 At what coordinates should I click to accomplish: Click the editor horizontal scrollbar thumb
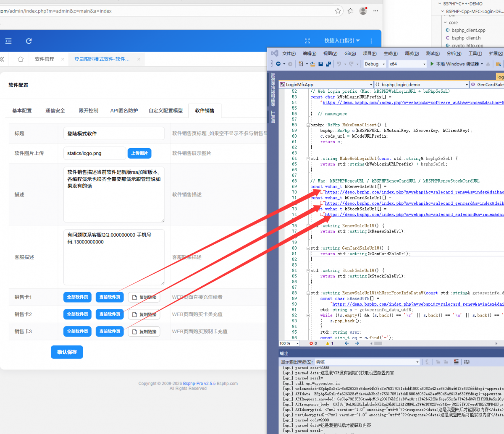[378, 343]
